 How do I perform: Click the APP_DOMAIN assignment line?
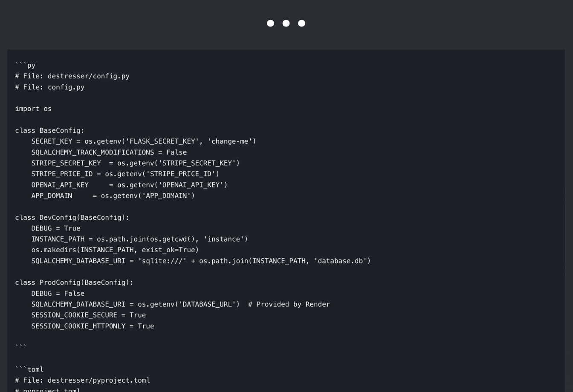113,196
